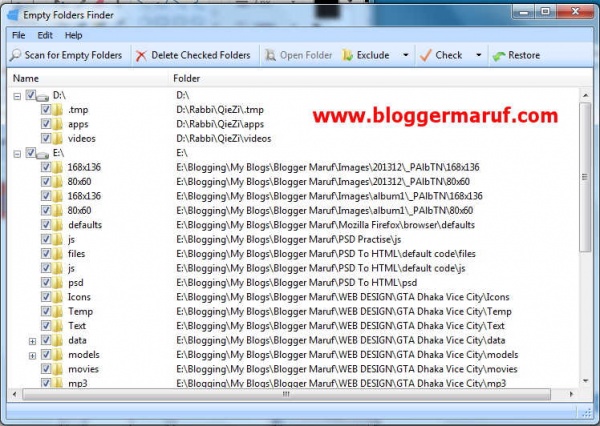Open the Check dropdown arrow
This screenshot has width=600, height=426.
(478, 55)
